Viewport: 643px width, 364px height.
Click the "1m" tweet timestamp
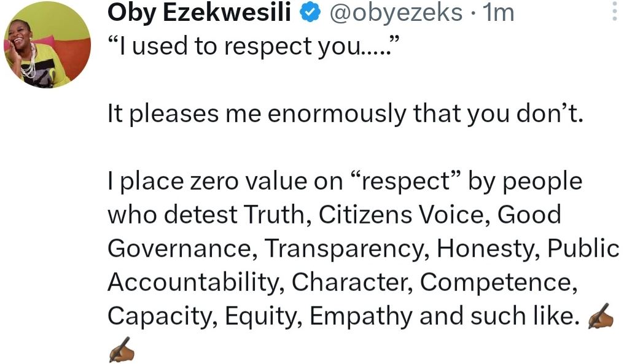point(498,12)
